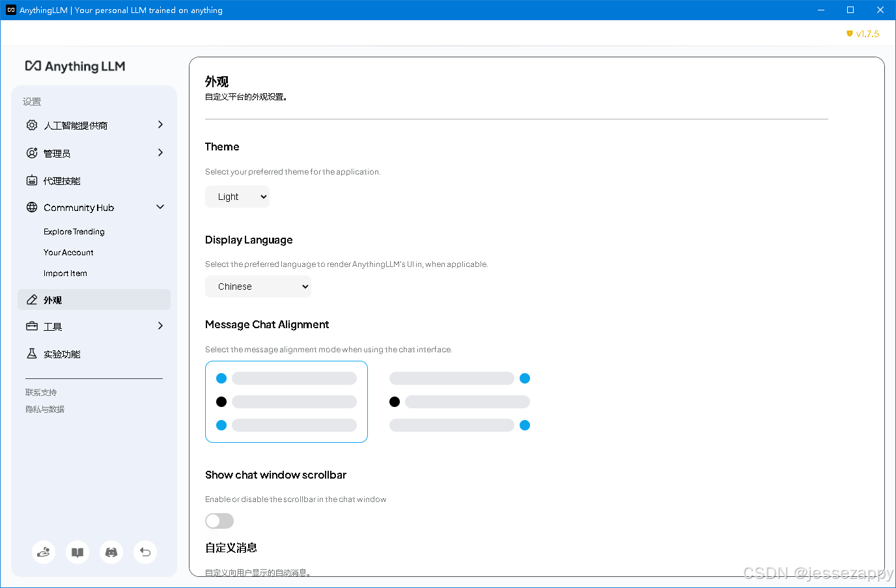Open 人工智能提供商 menu item
The width and height of the screenshot is (896, 588).
tap(94, 125)
